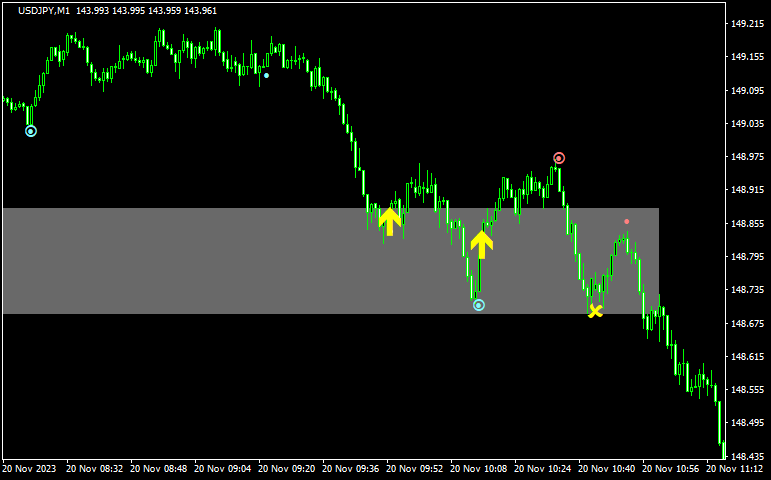Viewport: 771px width, 480px height.
Task: Click the small red dot inside the gray zone
Action: coord(627,221)
